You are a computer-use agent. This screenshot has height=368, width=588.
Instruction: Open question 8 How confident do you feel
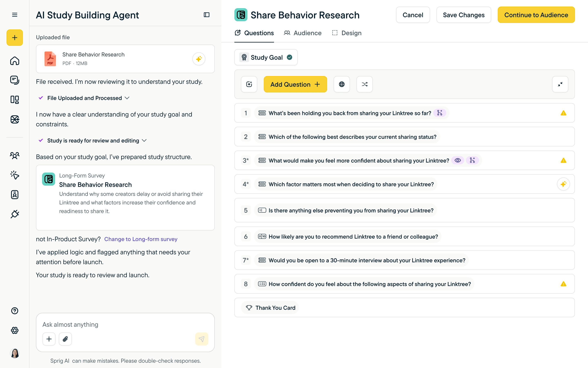(x=404, y=284)
